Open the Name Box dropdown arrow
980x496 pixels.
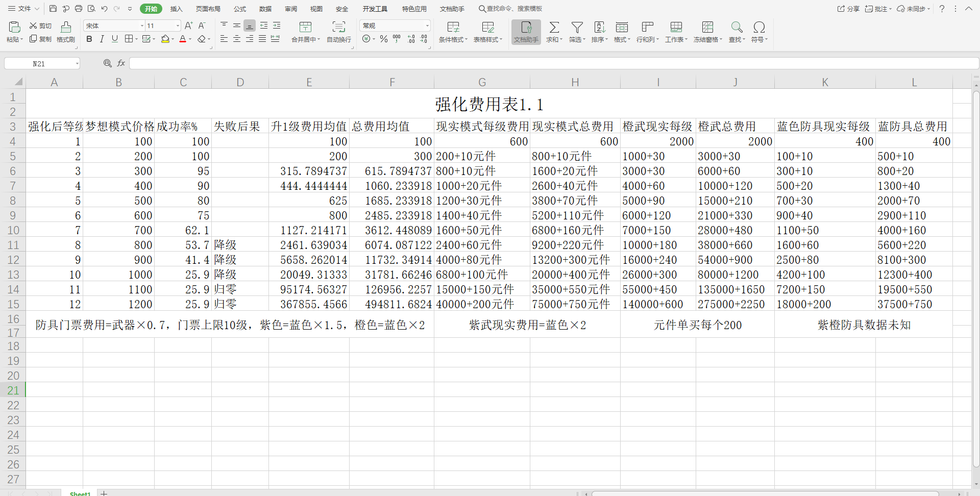click(x=77, y=64)
